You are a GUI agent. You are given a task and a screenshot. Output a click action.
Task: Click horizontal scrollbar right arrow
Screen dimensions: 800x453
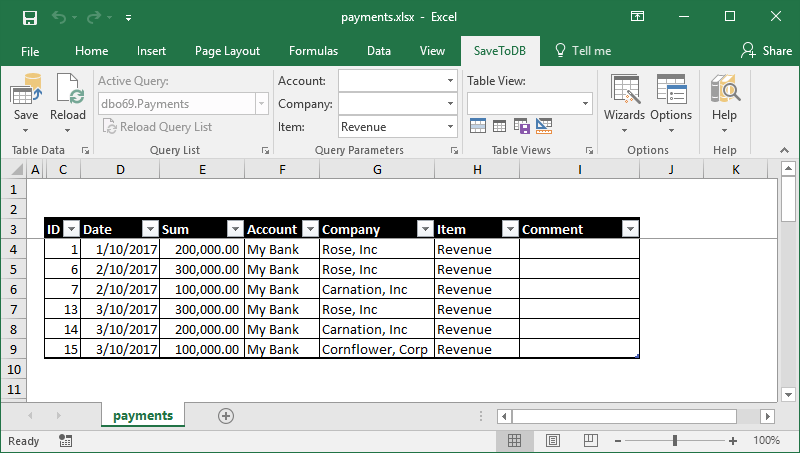click(x=767, y=416)
